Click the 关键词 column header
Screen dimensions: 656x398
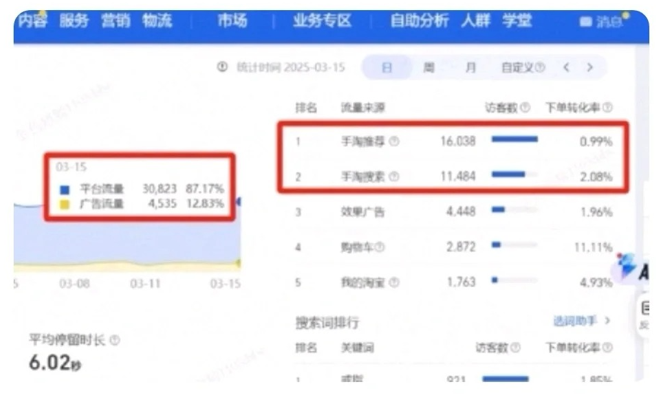point(357,347)
